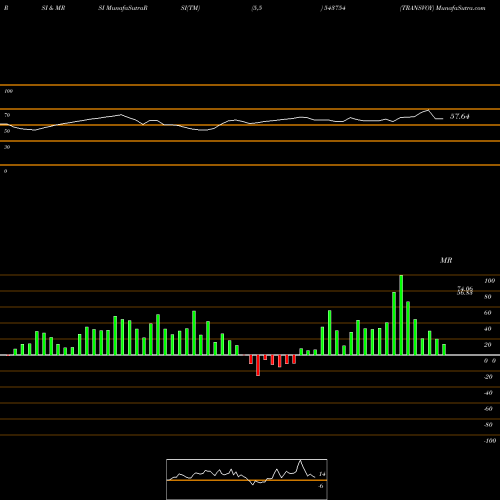Click the longest red negative MR bar

pos(258,365)
